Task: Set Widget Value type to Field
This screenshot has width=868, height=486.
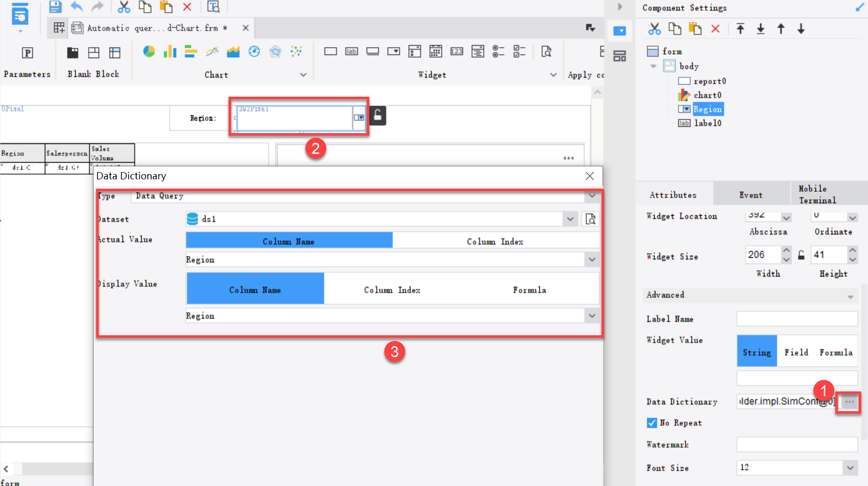Action: [796, 352]
